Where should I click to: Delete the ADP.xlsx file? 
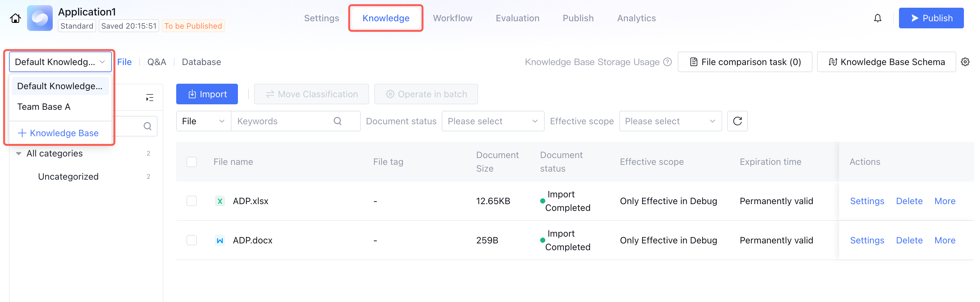click(x=909, y=201)
